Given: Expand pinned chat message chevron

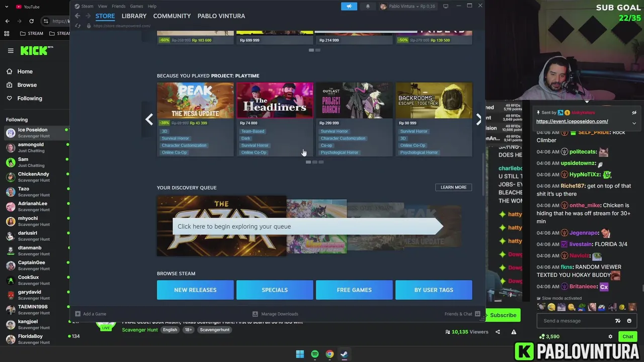Looking at the screenshot, I should point(634,123).
